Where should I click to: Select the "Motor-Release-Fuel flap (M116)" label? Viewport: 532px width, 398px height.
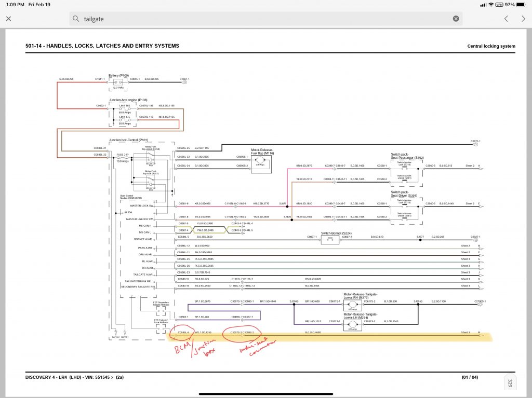(262, 152)
